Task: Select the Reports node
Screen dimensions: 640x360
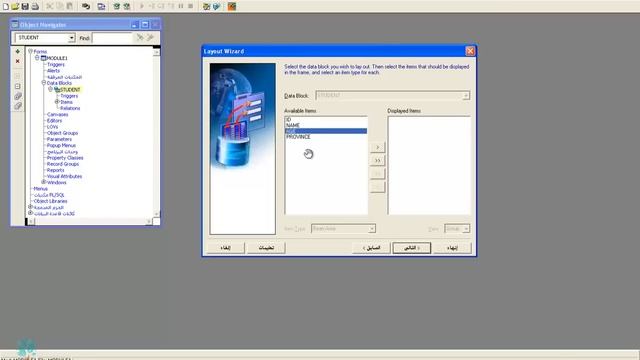Action: click(56, 170)
